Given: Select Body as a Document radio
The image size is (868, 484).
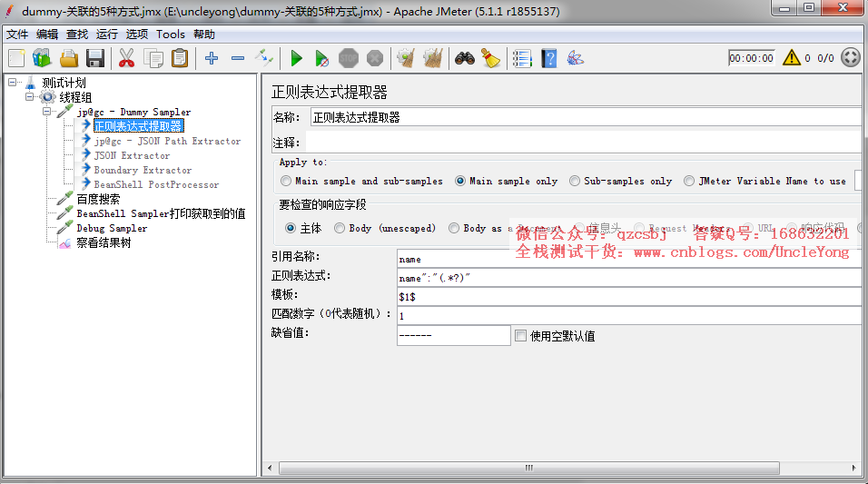Looking at the screenshot, I should [454, 228].
